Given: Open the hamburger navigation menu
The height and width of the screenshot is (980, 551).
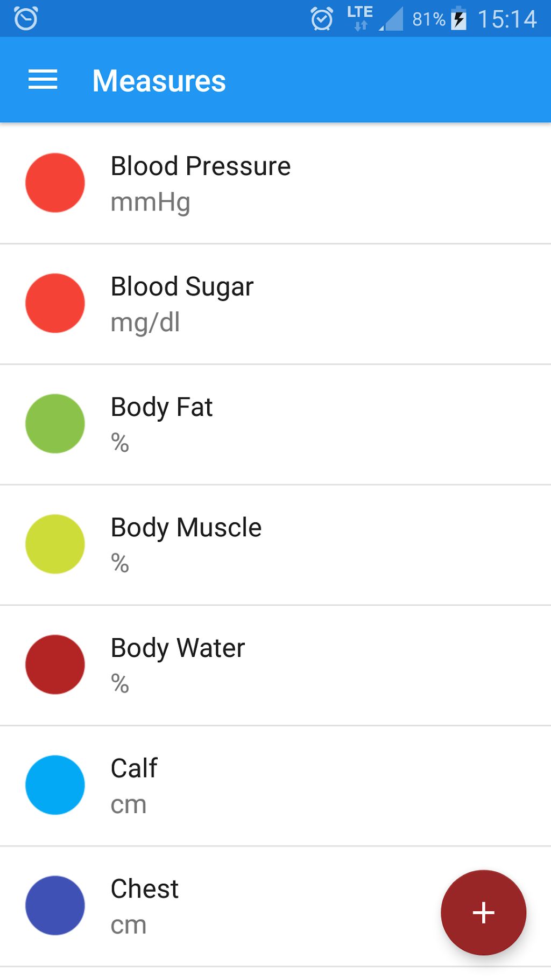Looking at the screenshot, I should [x=43, y=80].
